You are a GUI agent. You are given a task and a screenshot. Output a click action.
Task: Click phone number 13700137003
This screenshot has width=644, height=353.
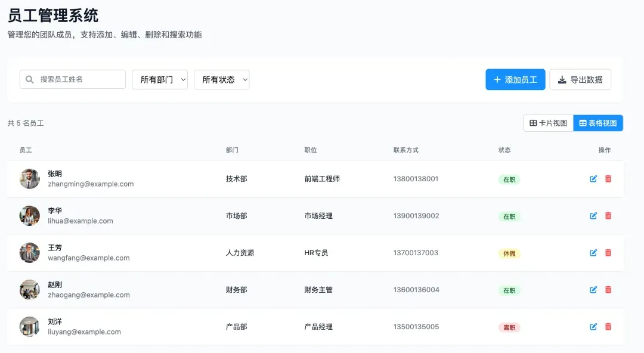[416, 253]
